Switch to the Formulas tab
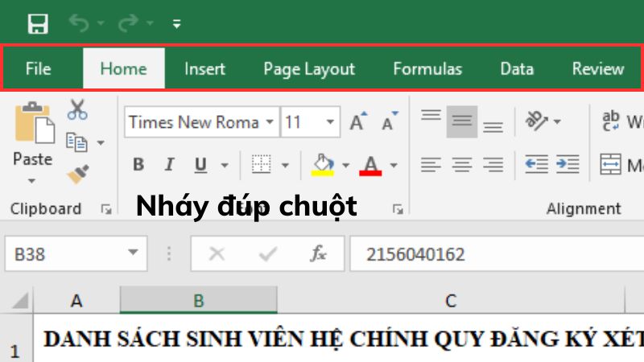Viewport: 644px width, 362px height. pos(427,69)
